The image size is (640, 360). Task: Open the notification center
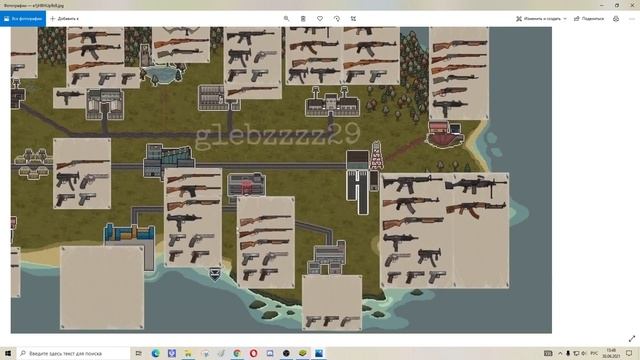(629, 353)
